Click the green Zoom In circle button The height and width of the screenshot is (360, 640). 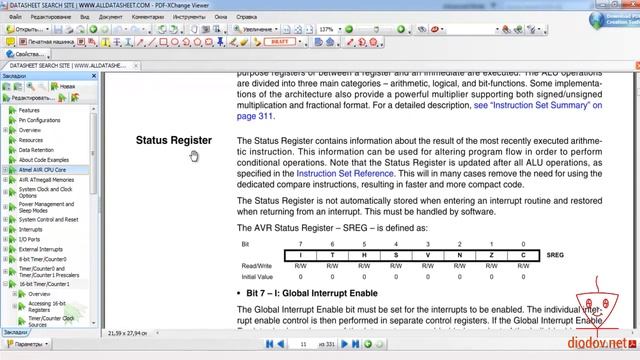click(401, 29)
